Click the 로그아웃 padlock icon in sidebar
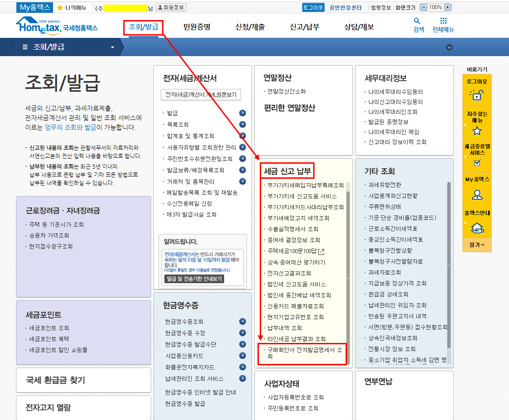509x420 pixels. [x=477, y=95]
